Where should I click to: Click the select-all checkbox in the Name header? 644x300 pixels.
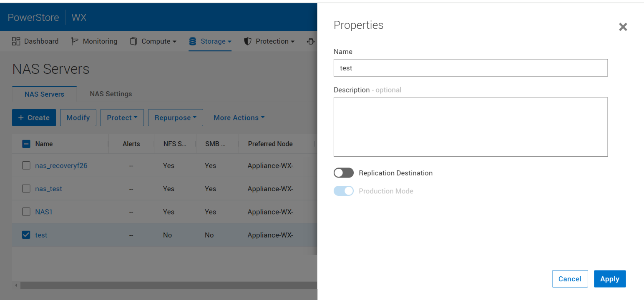[26, 143]
